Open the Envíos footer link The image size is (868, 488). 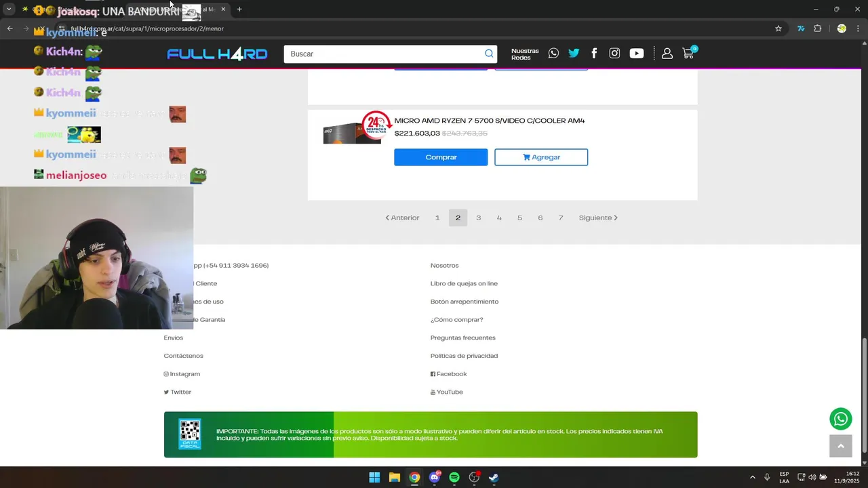coord(173,338)
